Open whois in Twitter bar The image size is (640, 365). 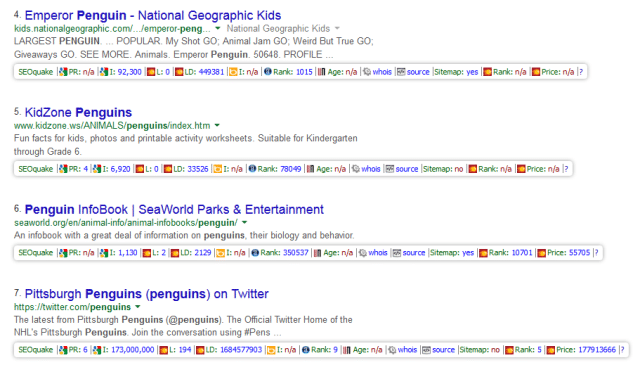pyautogui.click(x=407, y=350)
